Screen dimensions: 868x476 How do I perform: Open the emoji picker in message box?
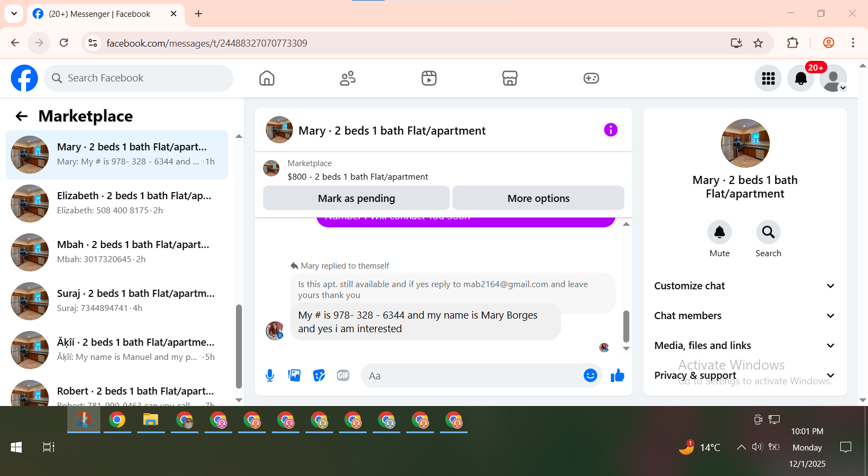(x=590, y=375)
